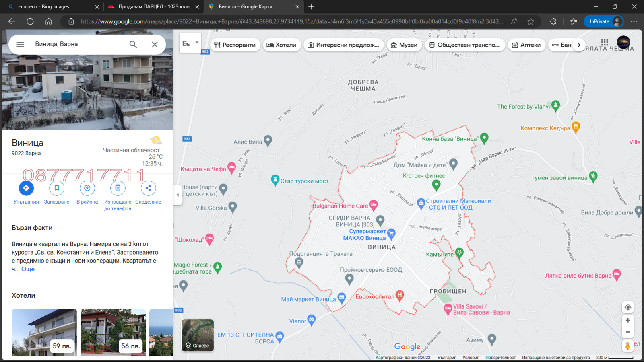644x362 pixels.
Task: Select the Музеи chip
Action: coord(405,45)
